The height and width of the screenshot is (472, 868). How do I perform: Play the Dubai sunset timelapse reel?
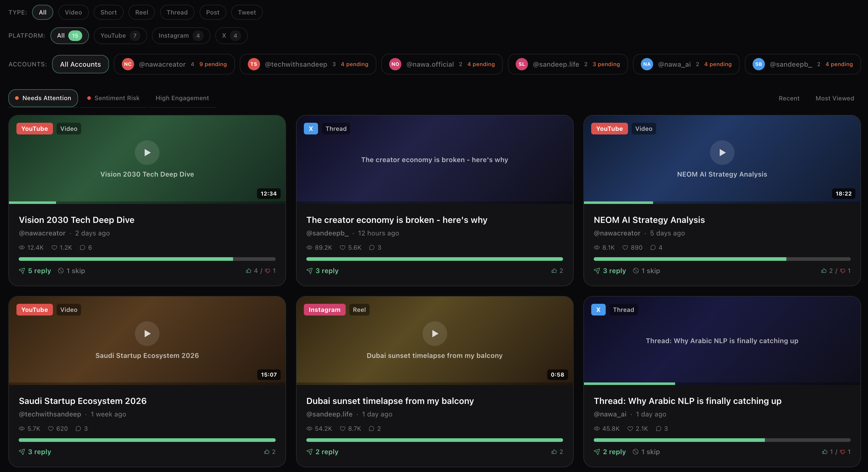pos(435,333)
